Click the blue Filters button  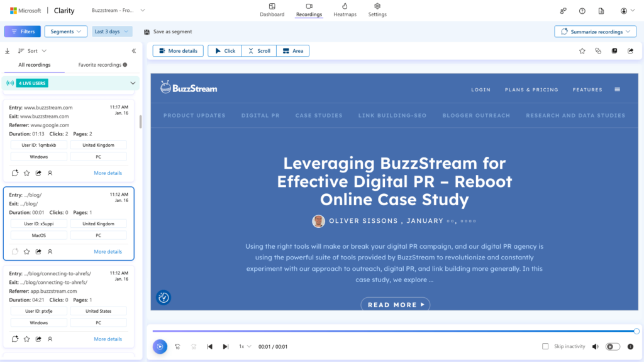click(x=23, y=31)
